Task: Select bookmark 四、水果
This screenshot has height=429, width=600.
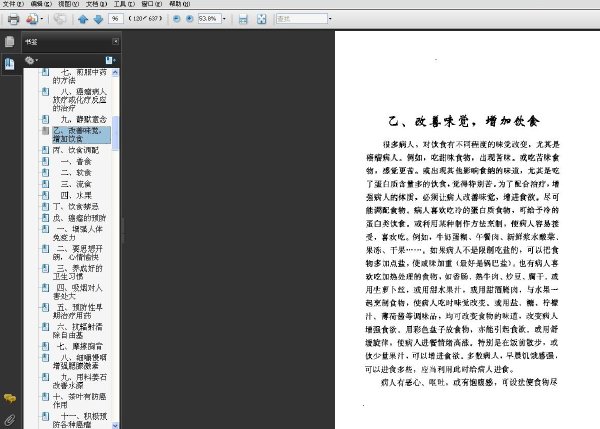Action: (x=76, y=195)
